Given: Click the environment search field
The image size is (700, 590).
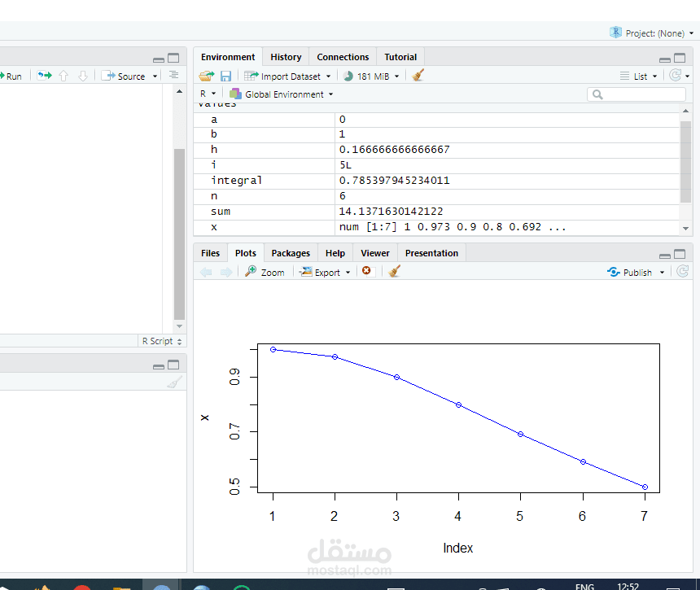Looking at the screenshot, I should (x=637, y=94).
